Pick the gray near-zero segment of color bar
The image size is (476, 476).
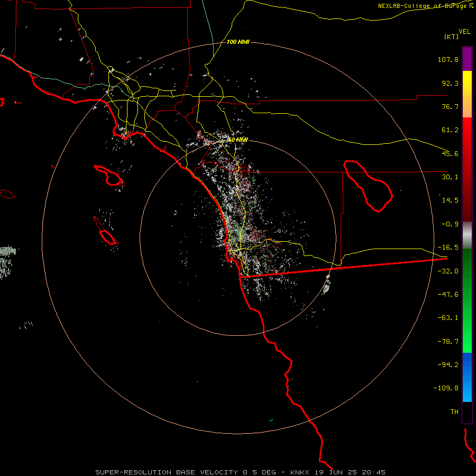point(467,235)
